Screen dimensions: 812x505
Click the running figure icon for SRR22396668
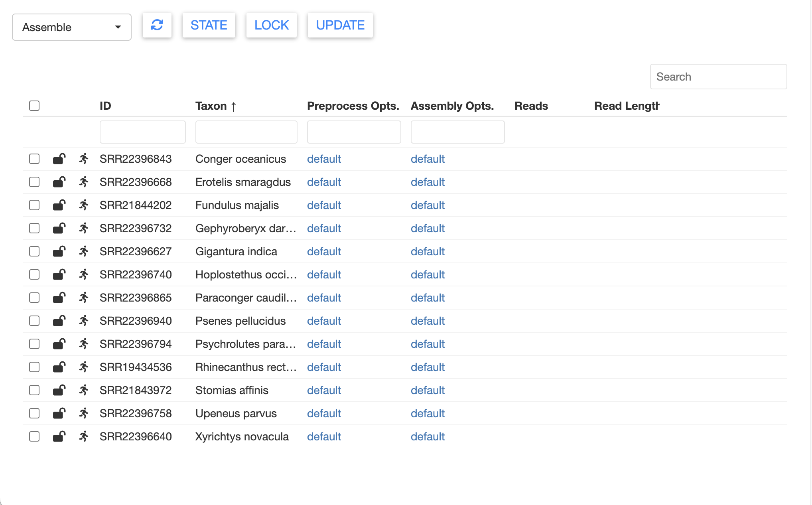pyautogui.click(x=84, y=182)
